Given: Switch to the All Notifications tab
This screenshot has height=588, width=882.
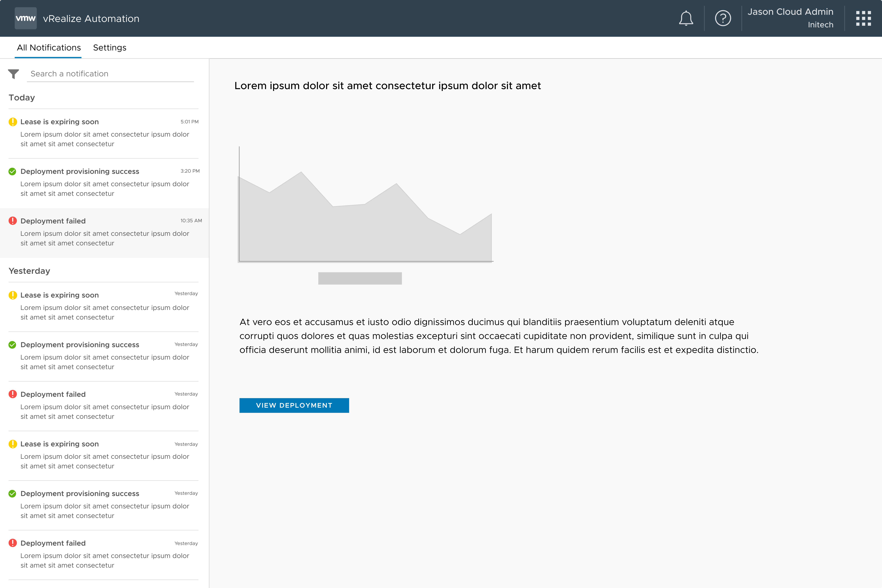Looking at the screenshot, I should [x=49, y=48].
